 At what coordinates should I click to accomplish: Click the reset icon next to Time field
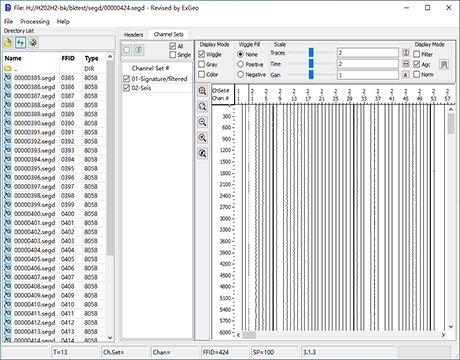click(406, 64)
